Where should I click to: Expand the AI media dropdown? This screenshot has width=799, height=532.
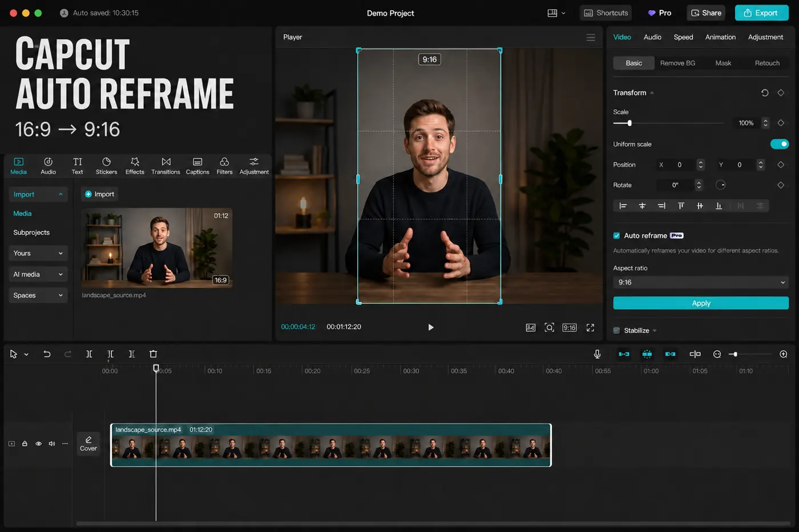click(x=38, y=274)
